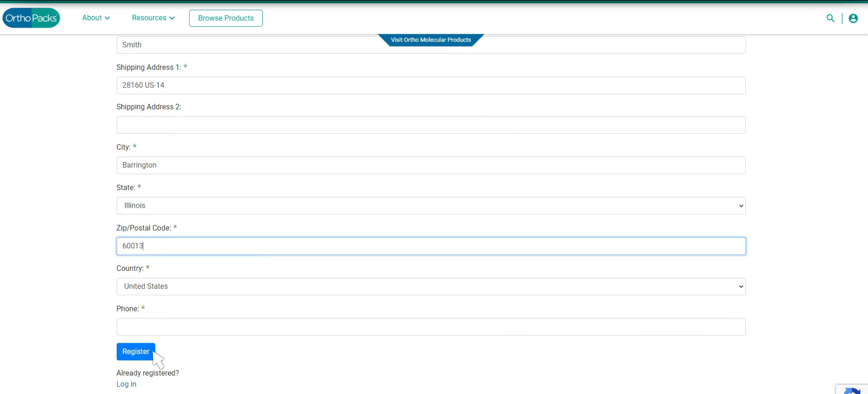Select the City field containing Barrington

[x=430, y=165]
